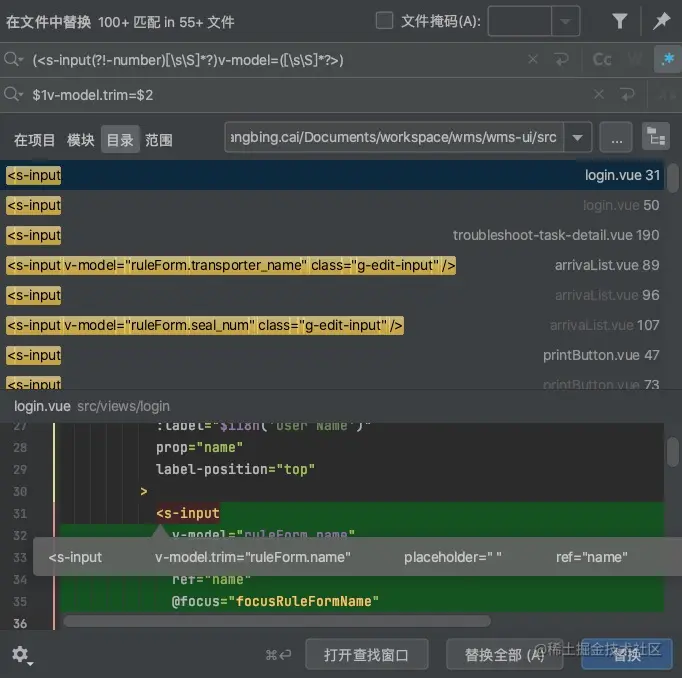682x678 pixels.
Task: Click preview code line label-position="top"
Action: pos(235,470)
